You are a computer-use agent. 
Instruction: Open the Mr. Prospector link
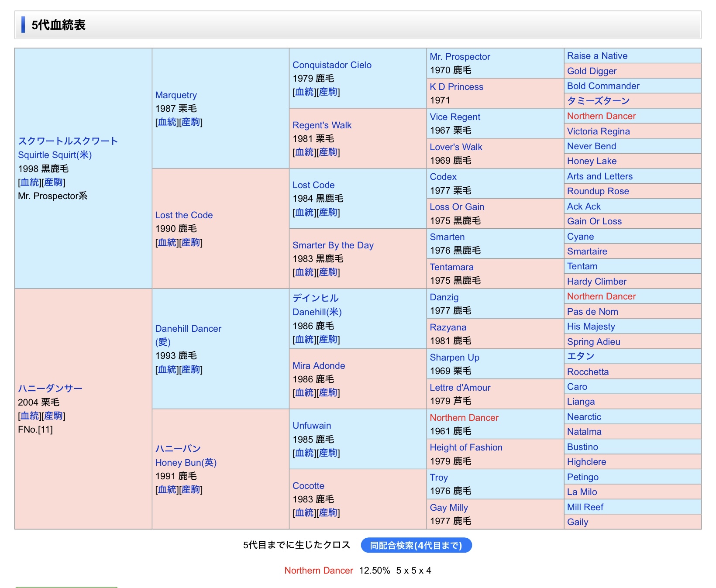tap(460, 57)
